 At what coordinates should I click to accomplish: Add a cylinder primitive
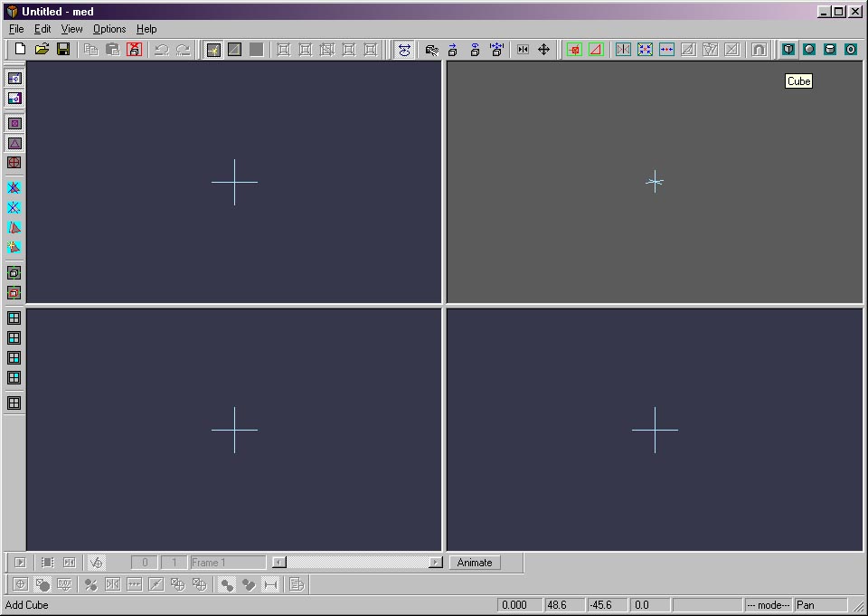[x=830, y=50]
